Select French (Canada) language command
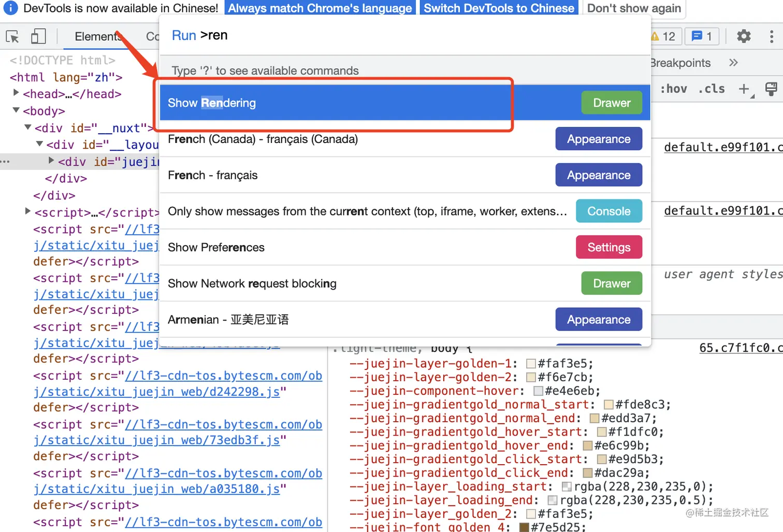This screenshot has width=783, height=532. pos(405,139)
